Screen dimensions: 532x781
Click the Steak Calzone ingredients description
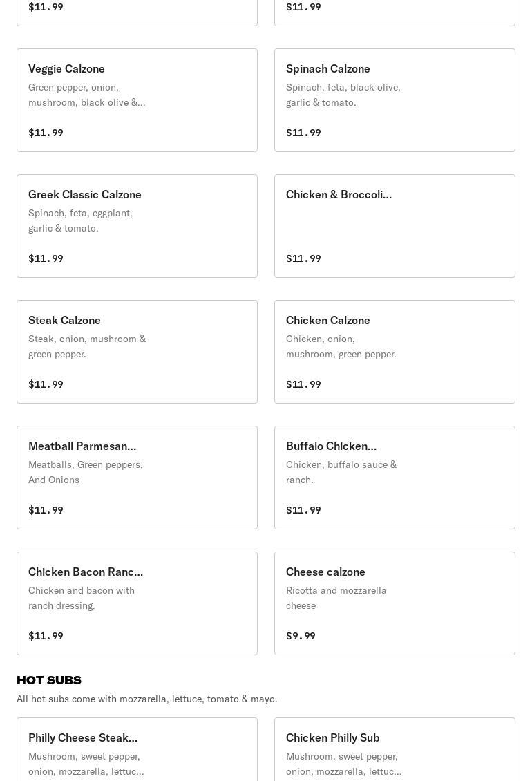87,346
